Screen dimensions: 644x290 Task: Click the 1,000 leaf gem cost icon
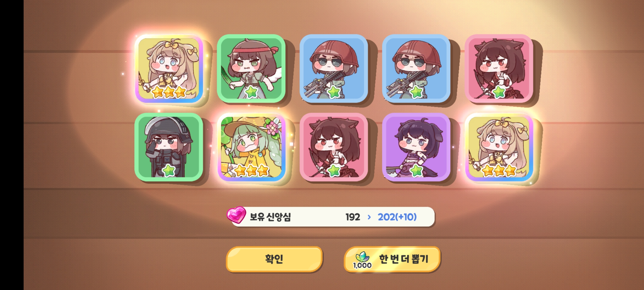362,260
